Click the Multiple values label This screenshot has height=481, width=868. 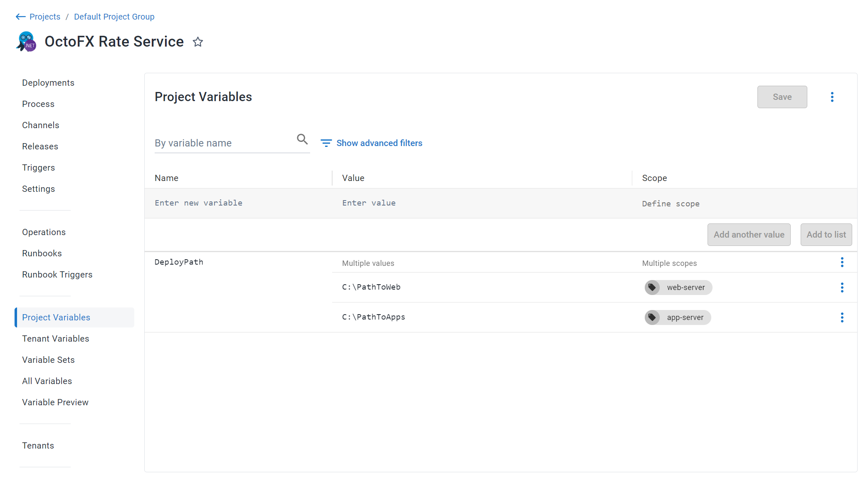pyautogui.click(x=368, y=263)
